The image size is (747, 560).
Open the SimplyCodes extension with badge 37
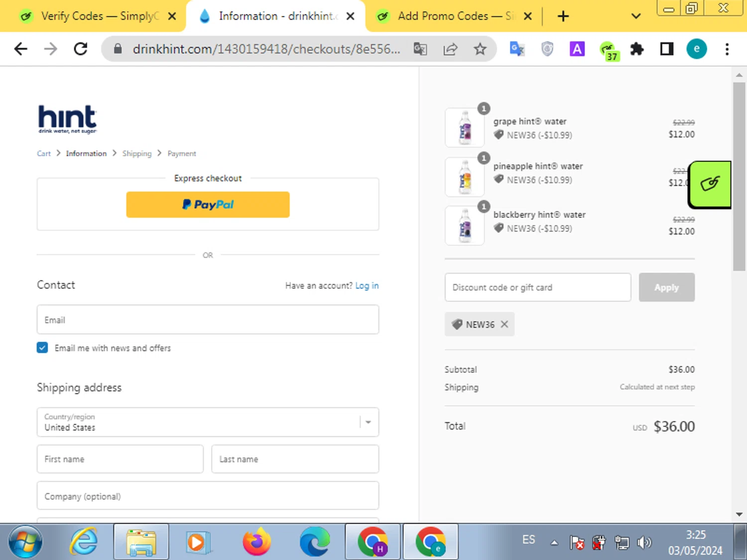pyautogui.click(x=609, y=51)
